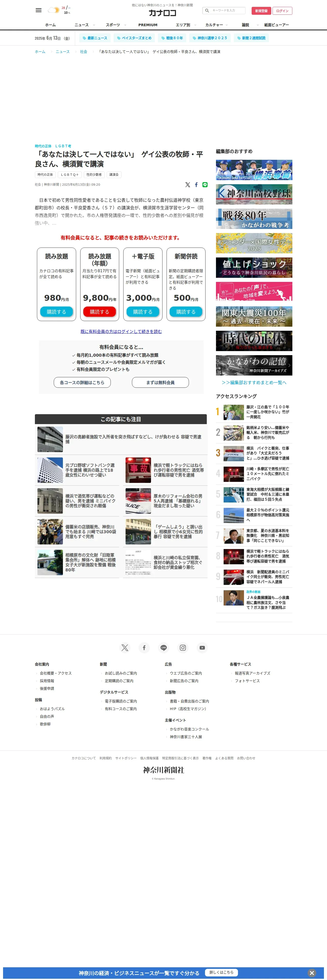The width and height of the screenshot is (327, 980).
Task: Click the weather forecast icon
Action: (x=53, y=10)
